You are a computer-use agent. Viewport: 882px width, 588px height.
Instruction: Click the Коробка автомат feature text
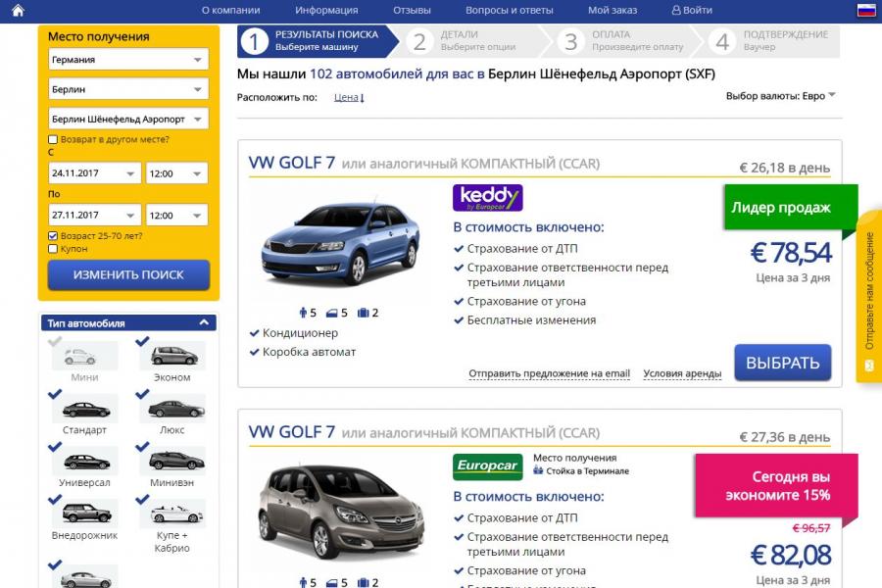point(309,352)
